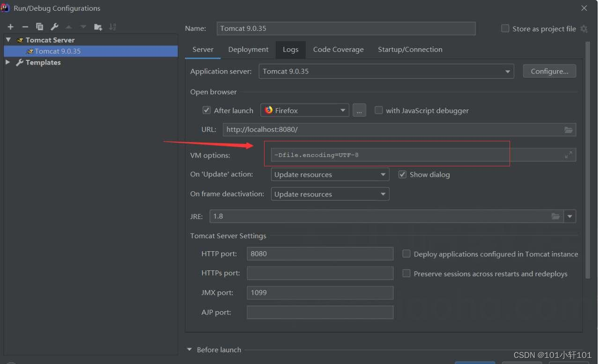This screenshot has width=599, height=364.
Task: Click the HTTP port field
Action: (320, 254)
